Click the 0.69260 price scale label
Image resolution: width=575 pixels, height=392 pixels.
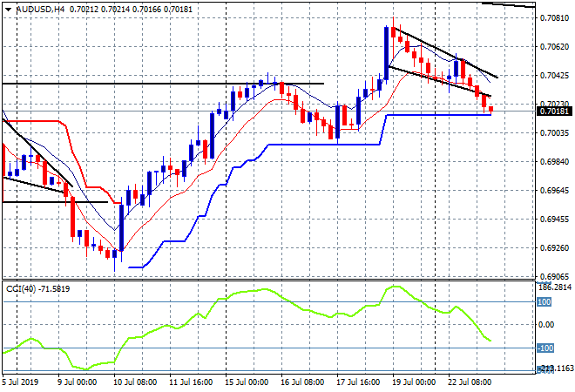[x=554, y=248]
